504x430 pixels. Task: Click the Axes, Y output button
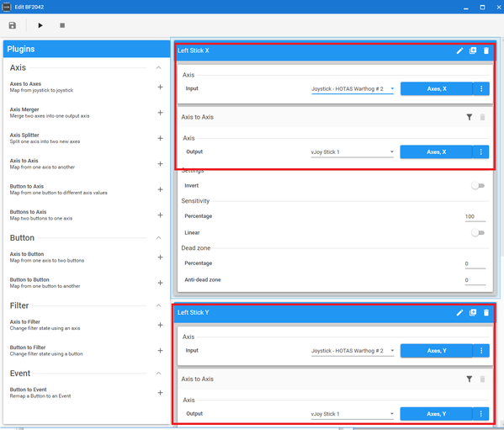436,414
